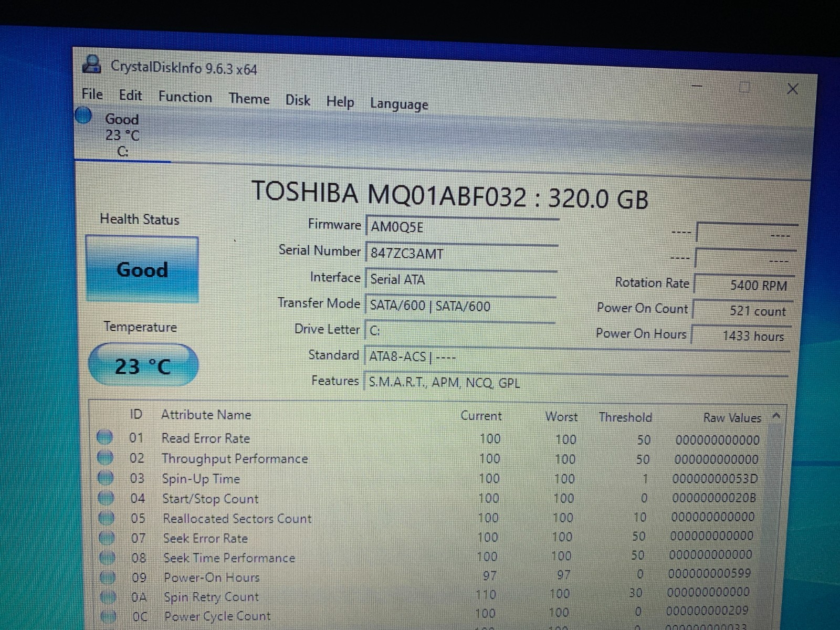Click the Power On Hours value 1433 hours
Screen dimensions: 840x630
click(x=742, y=335)
